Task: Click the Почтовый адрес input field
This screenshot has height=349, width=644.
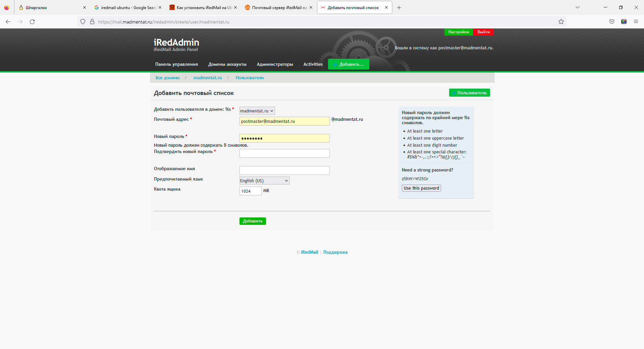Action: click(x=284, y=121)
